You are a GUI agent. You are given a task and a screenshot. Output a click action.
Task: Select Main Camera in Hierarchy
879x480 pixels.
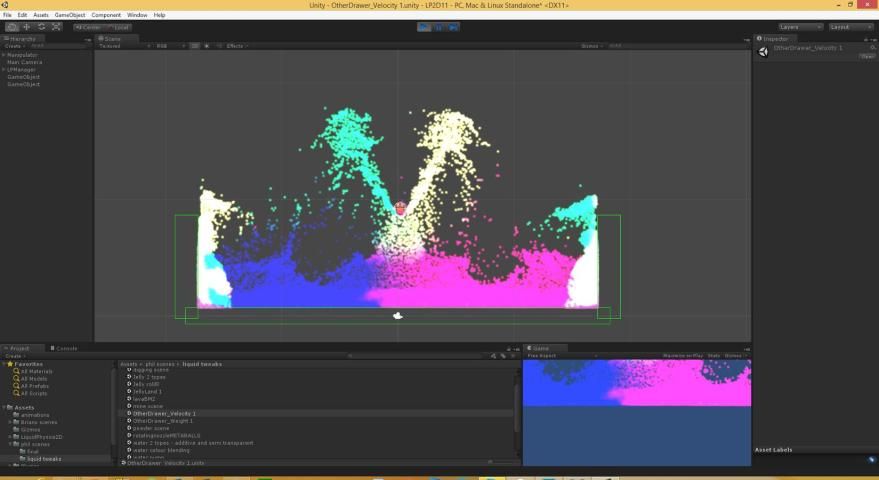pyautogui.click(x=25, y=62)
